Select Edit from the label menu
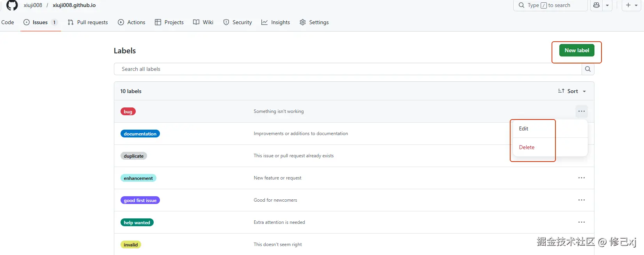Image resolution: width=644 pixels, height=255 pixels. tap(523, 128)
